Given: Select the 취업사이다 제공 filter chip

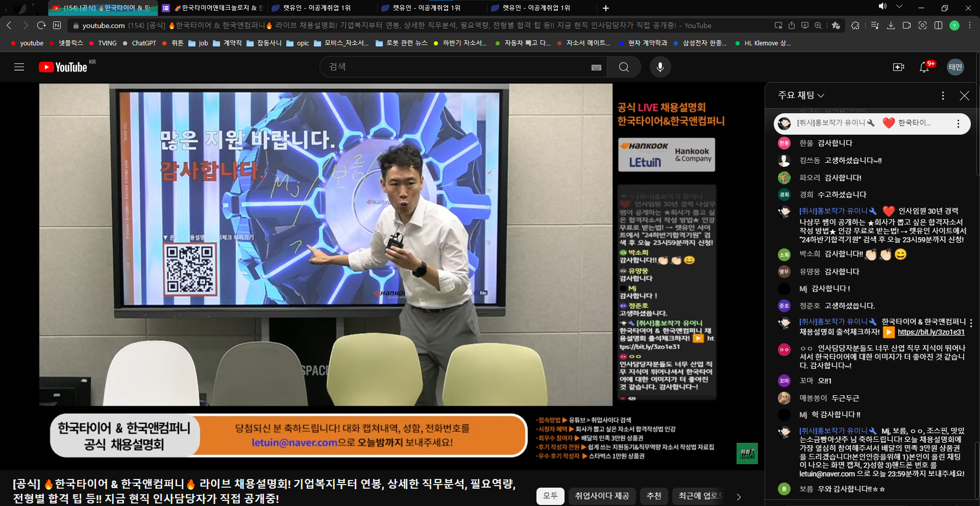Looking at the screenshot, I should [x=602, y=496].
